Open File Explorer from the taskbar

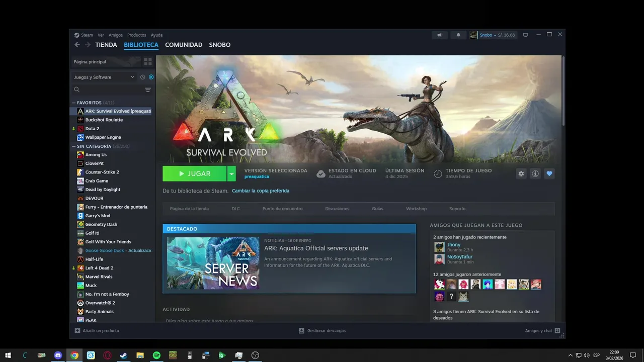point(140,355)
